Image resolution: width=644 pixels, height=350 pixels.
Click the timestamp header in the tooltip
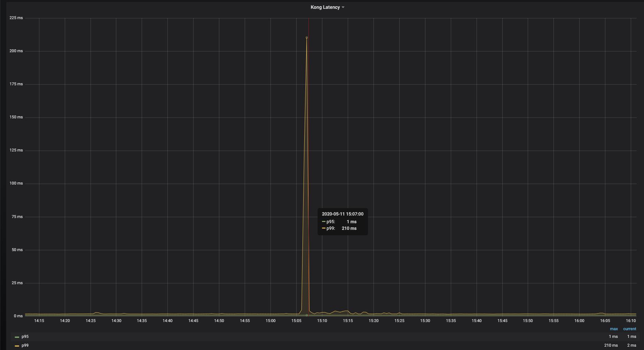pos(342,214)
